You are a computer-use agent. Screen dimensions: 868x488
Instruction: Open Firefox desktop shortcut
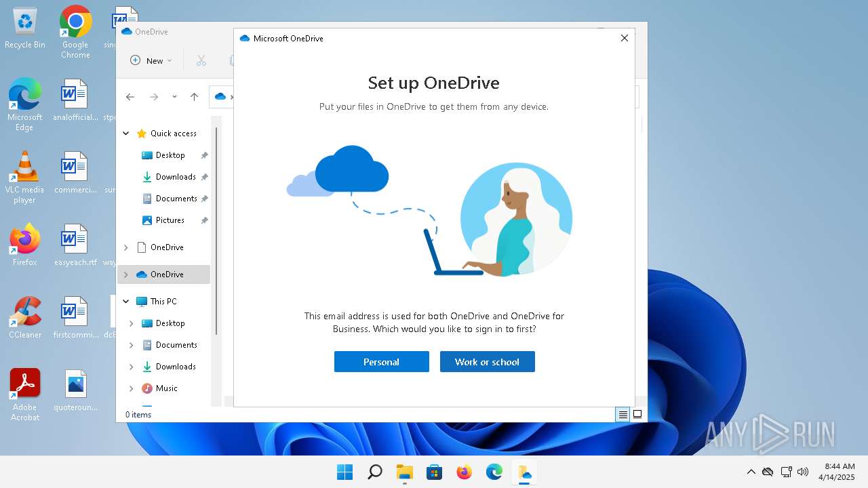coord(25,245)
